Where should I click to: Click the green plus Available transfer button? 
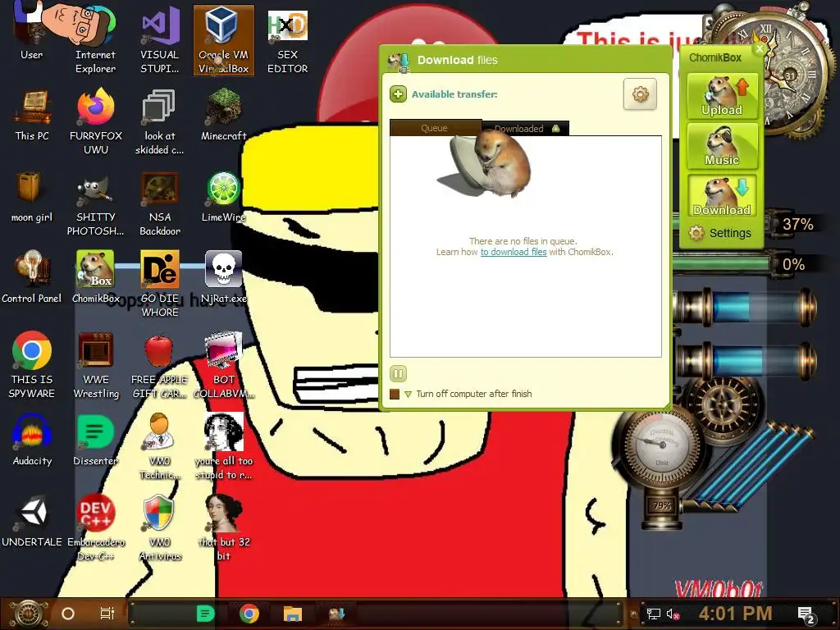point(398,94)
